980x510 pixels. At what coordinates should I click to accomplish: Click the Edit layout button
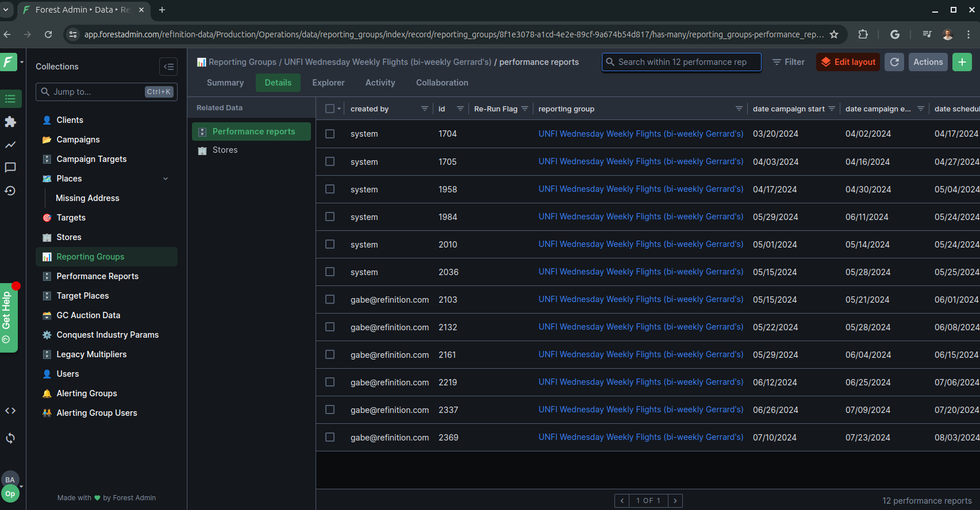(848, 62)
